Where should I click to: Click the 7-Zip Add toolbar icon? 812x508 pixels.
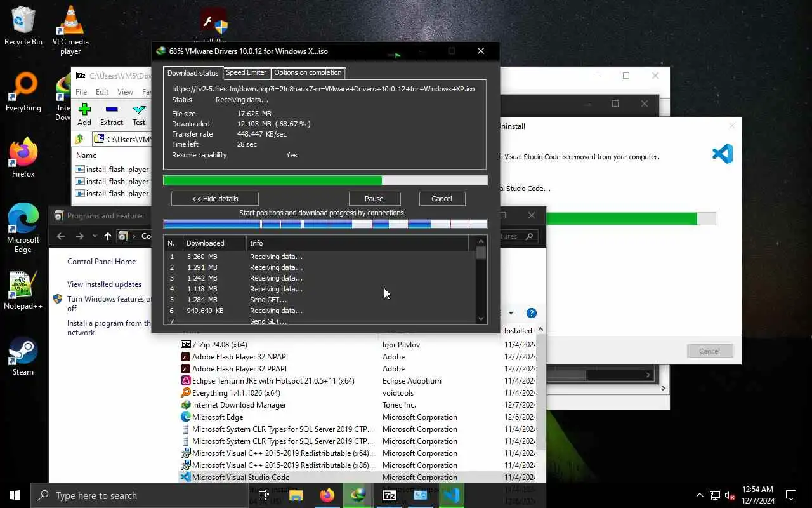point(84,115)
